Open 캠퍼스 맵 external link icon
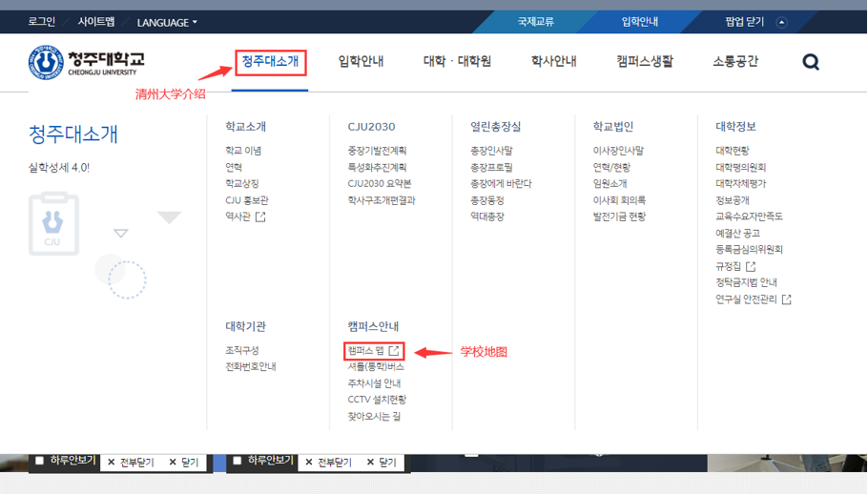The width and height of the screenshot is (868, 495). [x=394, y=351]
